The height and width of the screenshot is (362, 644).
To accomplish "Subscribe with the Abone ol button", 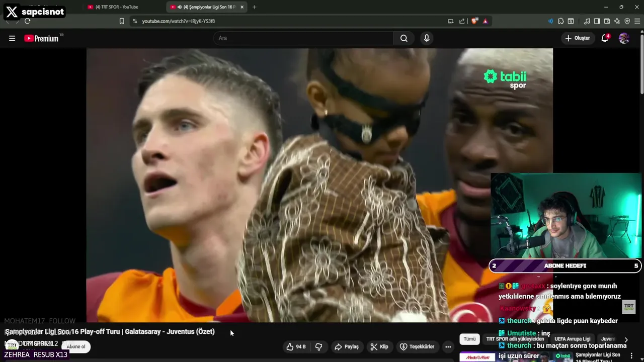I will click(76, 346).
